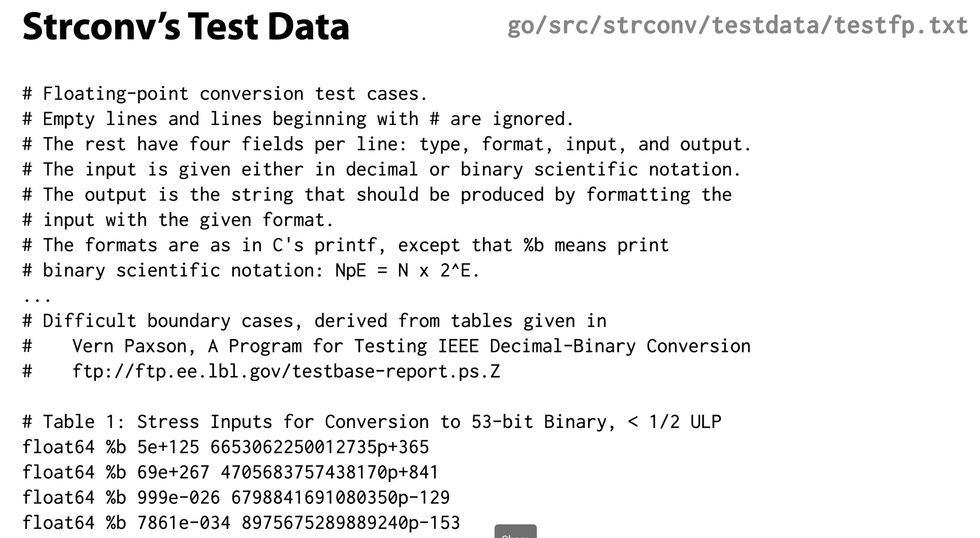Click the "Strconv's Test Data" slide title

(186, 26)
